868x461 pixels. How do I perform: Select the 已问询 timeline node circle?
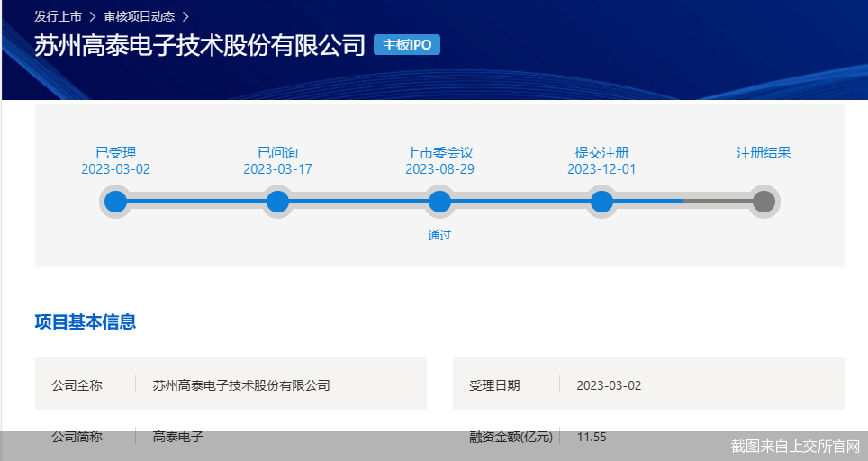278,202
